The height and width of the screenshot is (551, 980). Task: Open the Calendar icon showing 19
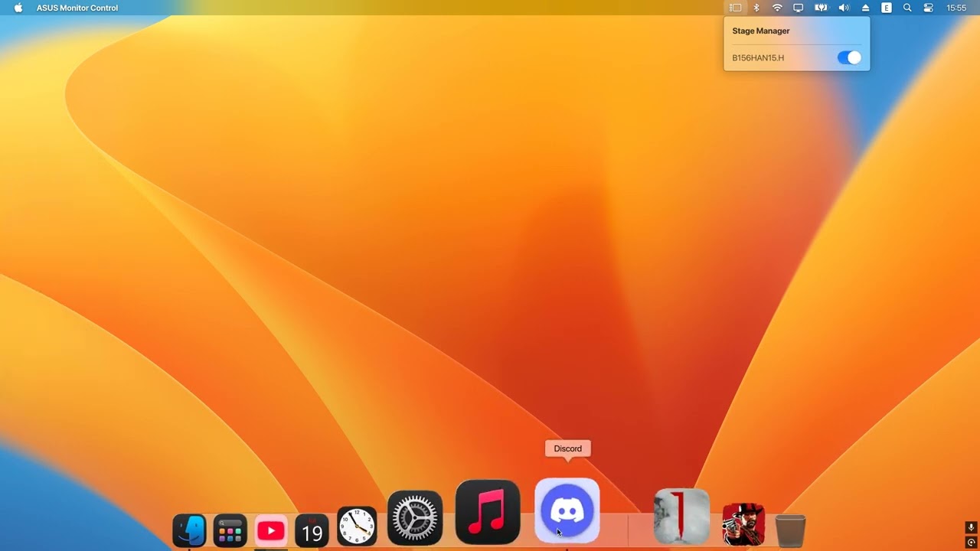(312, 530)
